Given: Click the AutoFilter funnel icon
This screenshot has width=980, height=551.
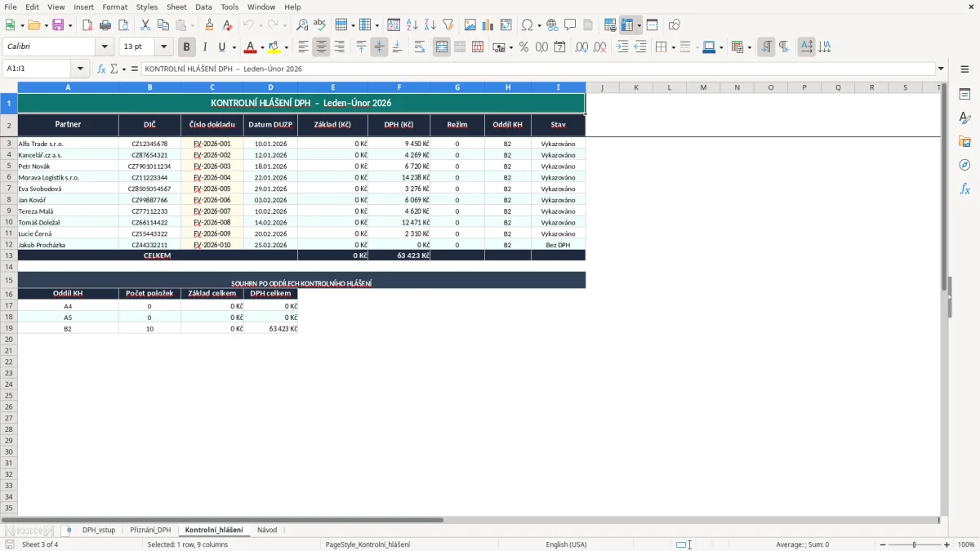Looking at the screenshot, I should [448, 25].
